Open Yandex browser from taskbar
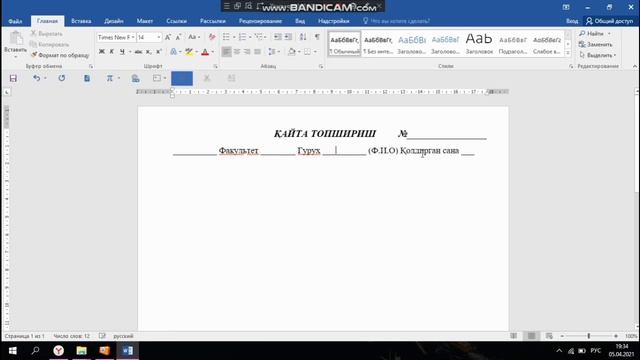Viewport: 640px width, 360px height. (59, 351)
